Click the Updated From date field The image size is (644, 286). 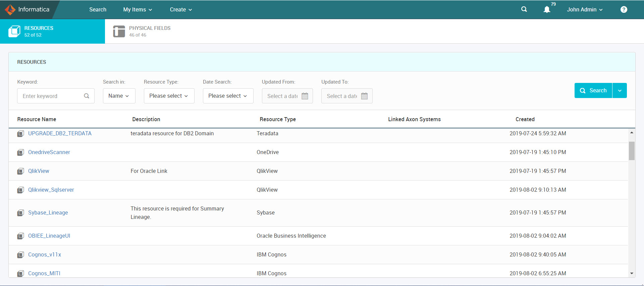(x=287, y=96)
